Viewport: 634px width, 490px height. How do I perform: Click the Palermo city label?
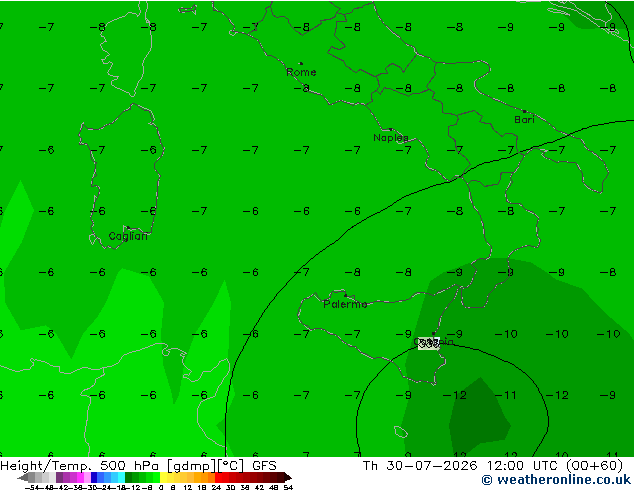click(x=345, y=304)
